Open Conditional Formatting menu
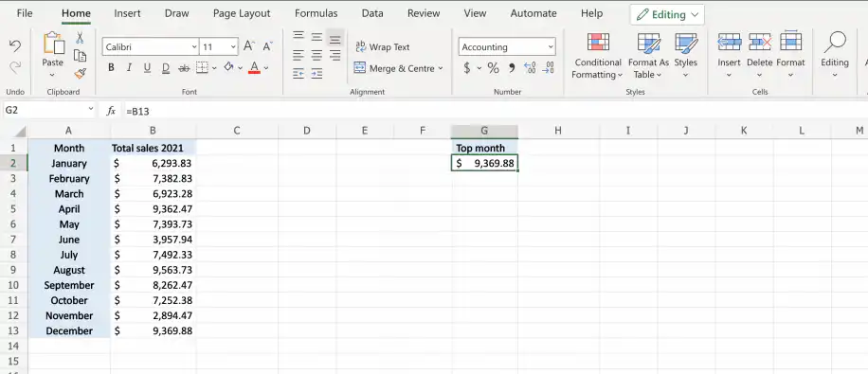This screenshot has height=374, width=868. point(597,55)
